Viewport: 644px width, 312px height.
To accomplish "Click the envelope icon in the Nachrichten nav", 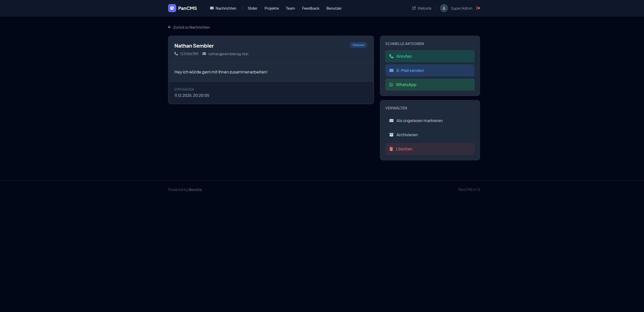I will (x=212, y=8).
